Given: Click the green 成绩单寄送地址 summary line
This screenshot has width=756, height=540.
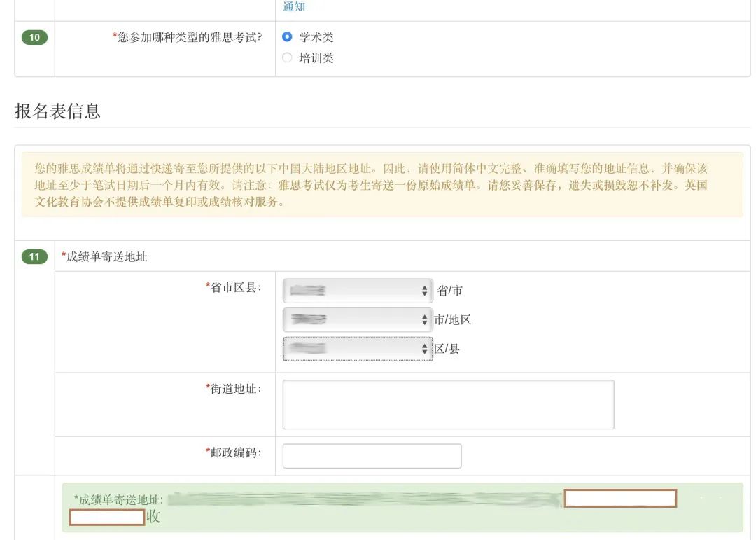Looking at the screenshot, I should (120, 500).
